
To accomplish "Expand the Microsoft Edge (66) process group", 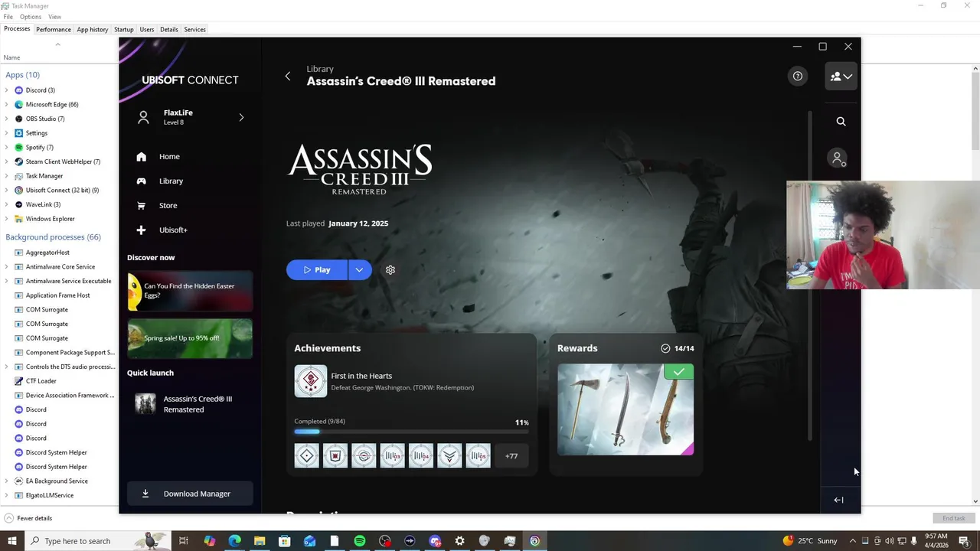I will click(x=7, y=104).
